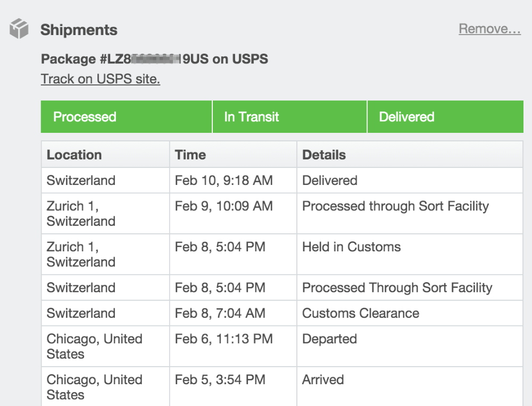Click the Location column header
The image size is (532, 406).
click(x=74, y=155)
